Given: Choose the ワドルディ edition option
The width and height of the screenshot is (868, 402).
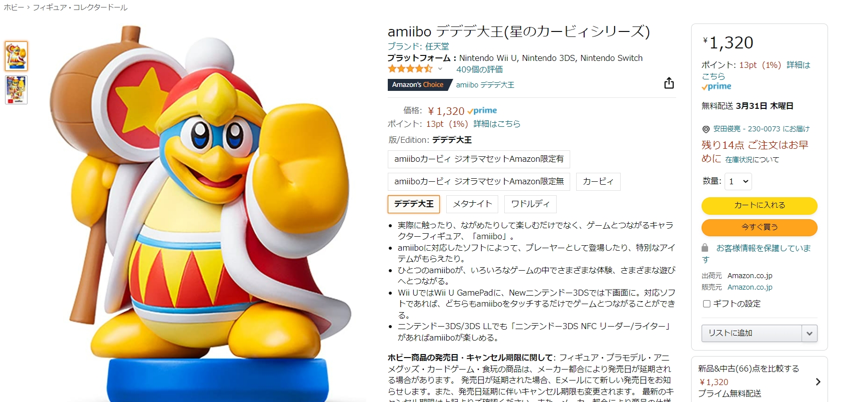Looking at the screenshot, I should (530, 204).
